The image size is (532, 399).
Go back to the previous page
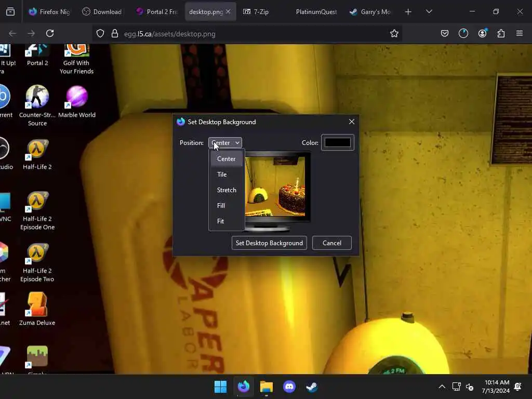pyautogui.click(x=12, y=34)
